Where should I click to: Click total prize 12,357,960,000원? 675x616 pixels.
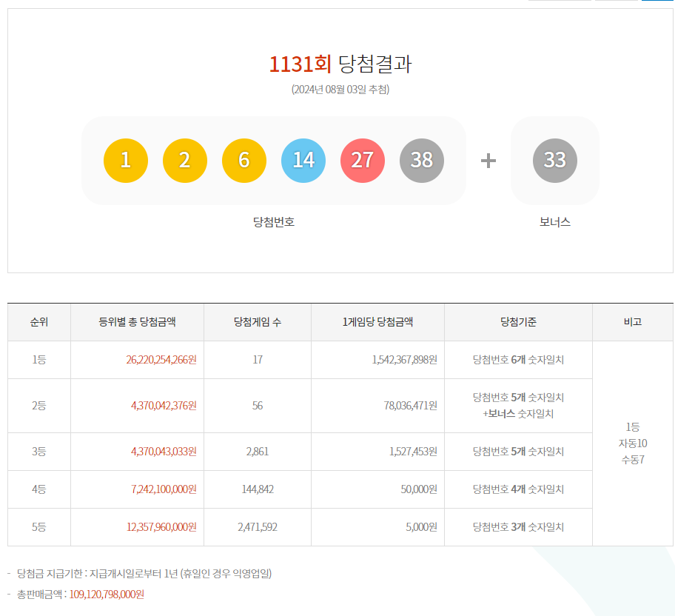[x=162, y=527]
